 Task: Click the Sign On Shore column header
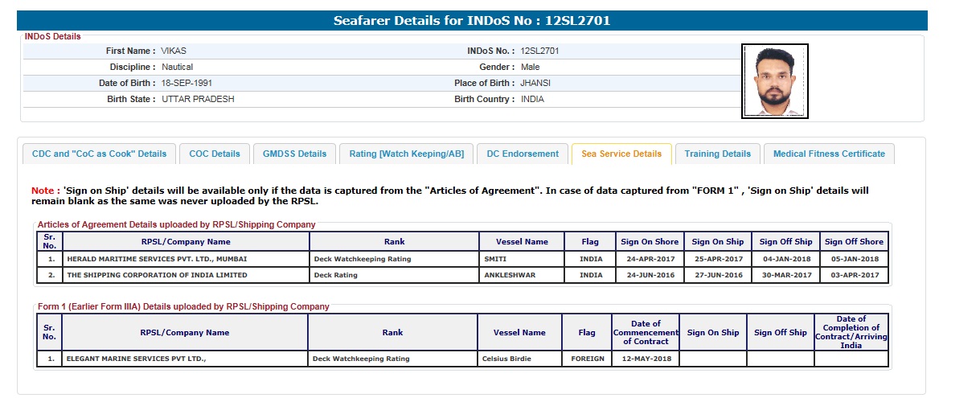pos(650,241)
